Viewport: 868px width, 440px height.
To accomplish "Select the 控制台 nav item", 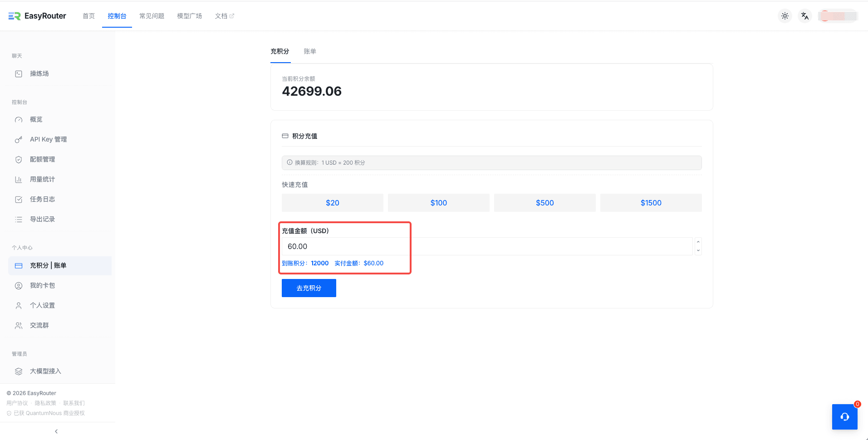I will coord(117,16).
